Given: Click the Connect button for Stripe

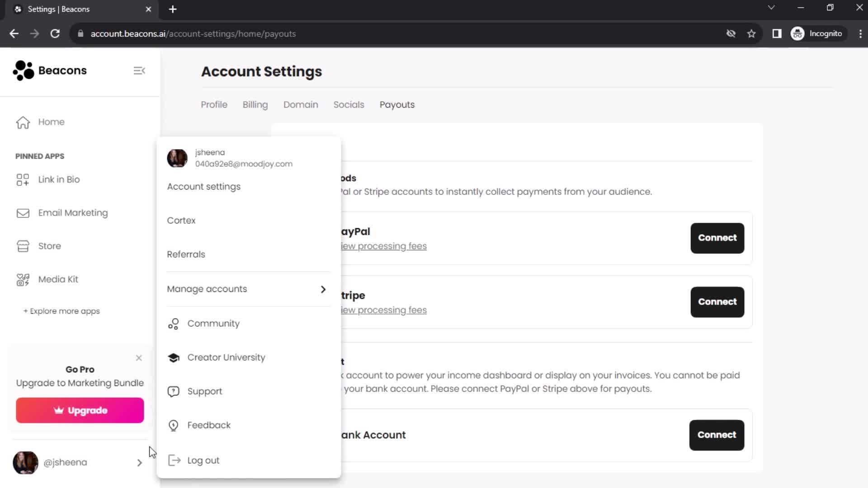Looking at the screenshot, I should [x=718, y=301].
